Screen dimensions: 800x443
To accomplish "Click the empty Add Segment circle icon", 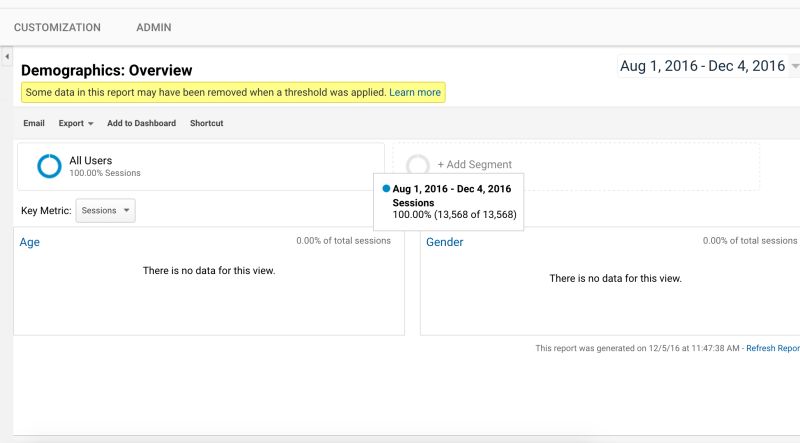I will tap(417, 164).
